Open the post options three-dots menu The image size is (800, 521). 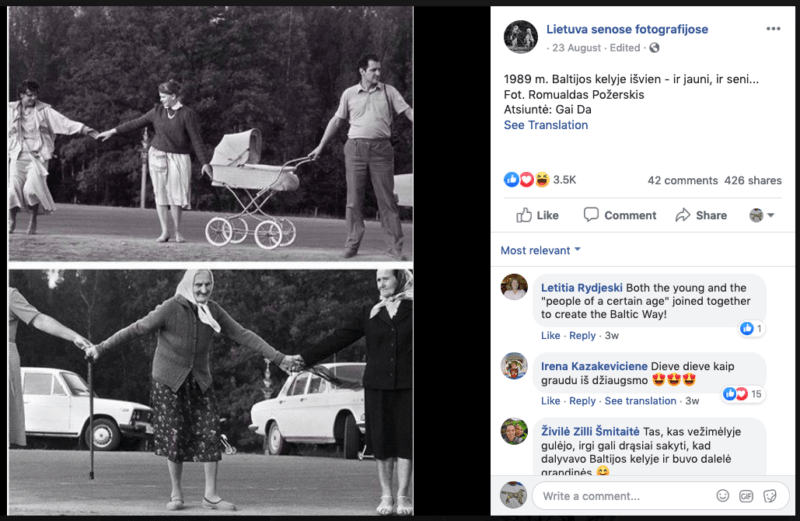pos(773,28)
